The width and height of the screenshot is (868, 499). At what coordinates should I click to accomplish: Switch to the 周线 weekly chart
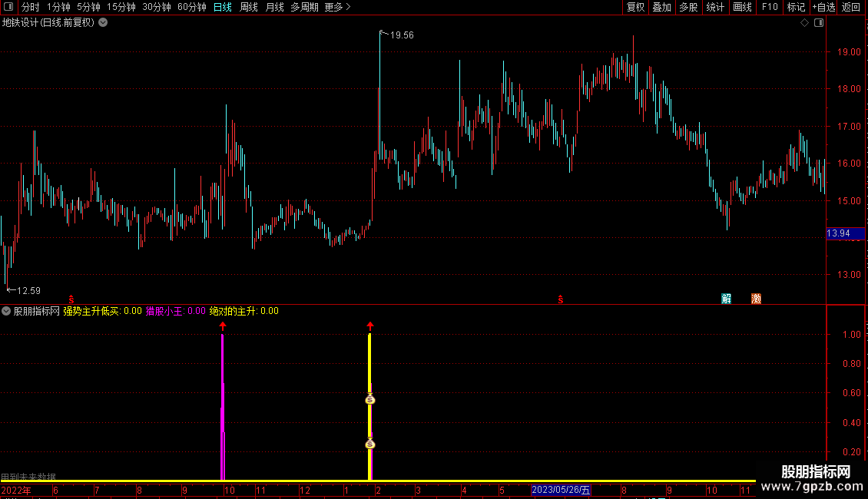click(x=249, y=7)
